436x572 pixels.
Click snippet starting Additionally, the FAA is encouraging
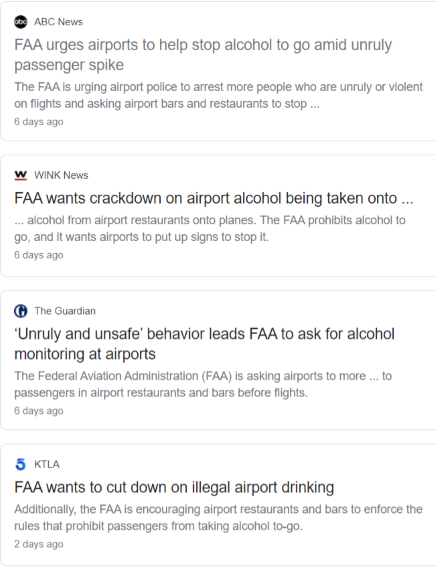click(218, 517)
